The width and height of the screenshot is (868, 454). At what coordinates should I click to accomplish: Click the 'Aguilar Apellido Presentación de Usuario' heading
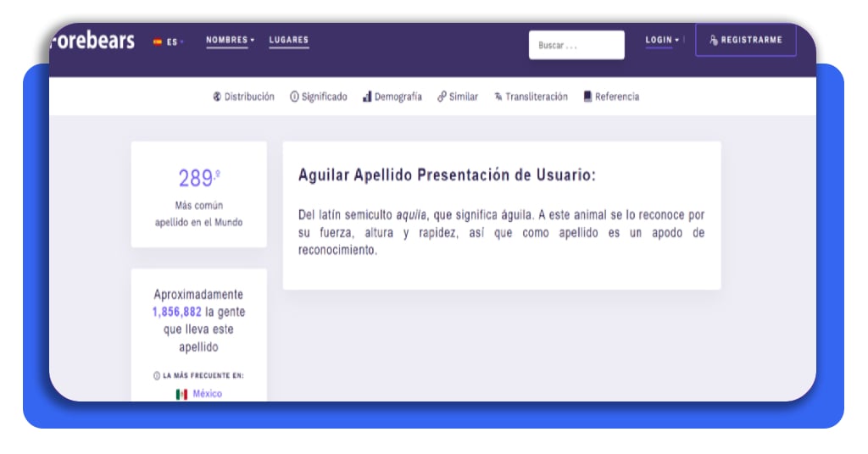447,175
